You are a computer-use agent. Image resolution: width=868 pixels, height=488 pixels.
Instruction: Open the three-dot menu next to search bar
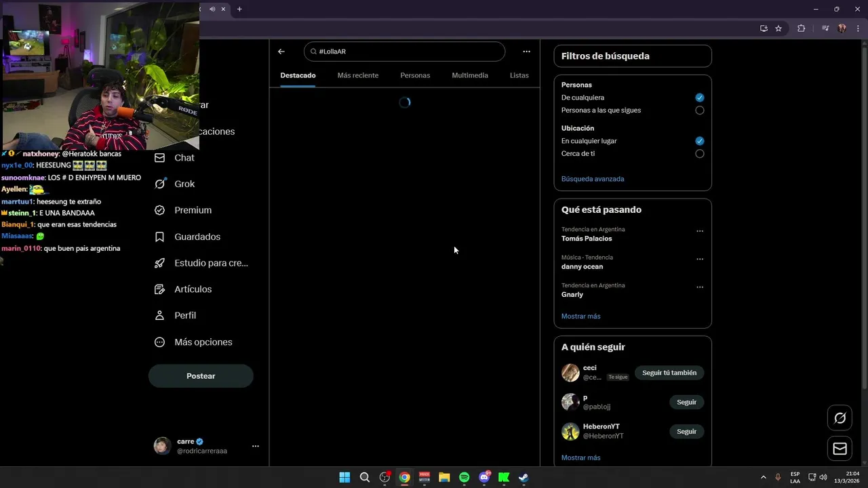tap(526, 52)
